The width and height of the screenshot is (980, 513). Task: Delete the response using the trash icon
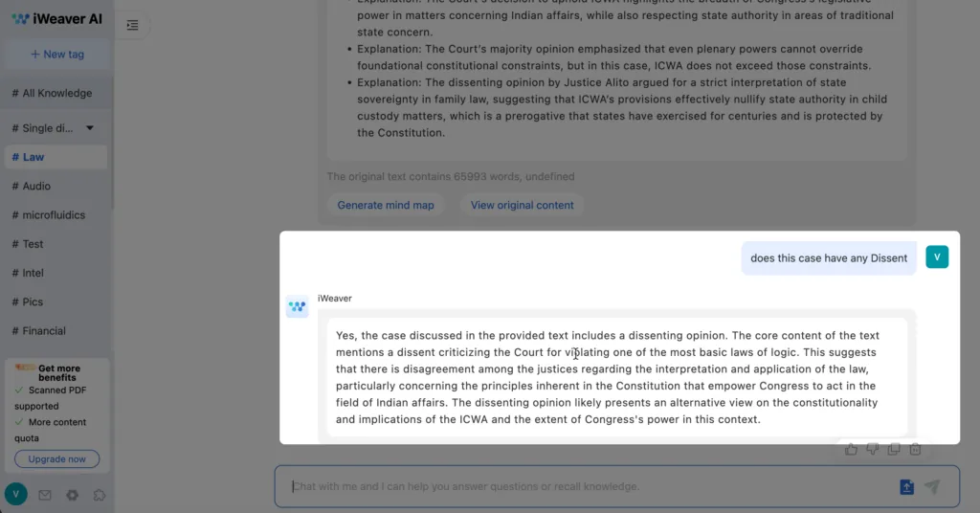[915, 449]
